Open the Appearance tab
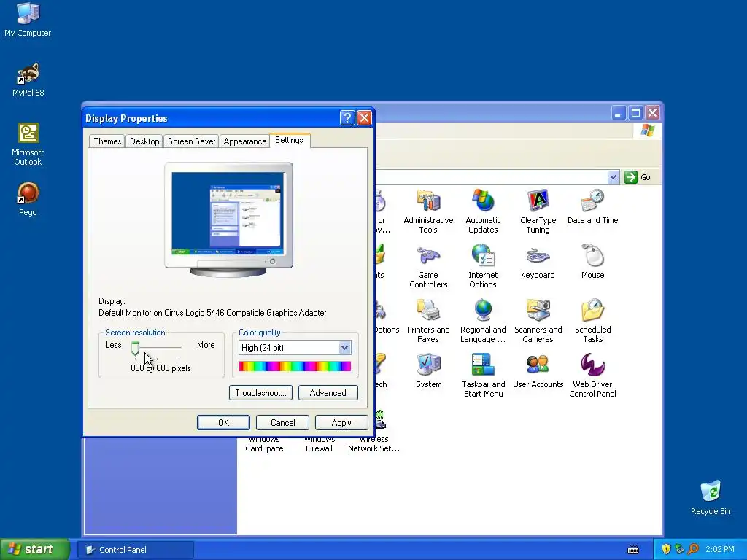The image size is (747, 560). click(x=245, y=141)
